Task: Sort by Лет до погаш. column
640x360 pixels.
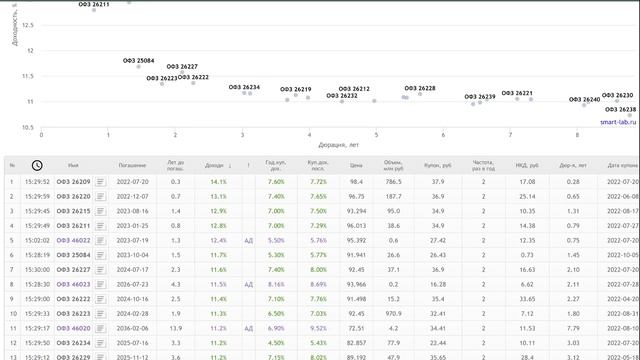Action: coord(176,165)
